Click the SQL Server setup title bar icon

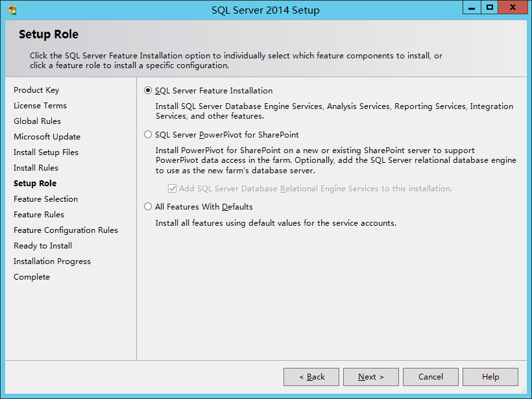(12, 10)
